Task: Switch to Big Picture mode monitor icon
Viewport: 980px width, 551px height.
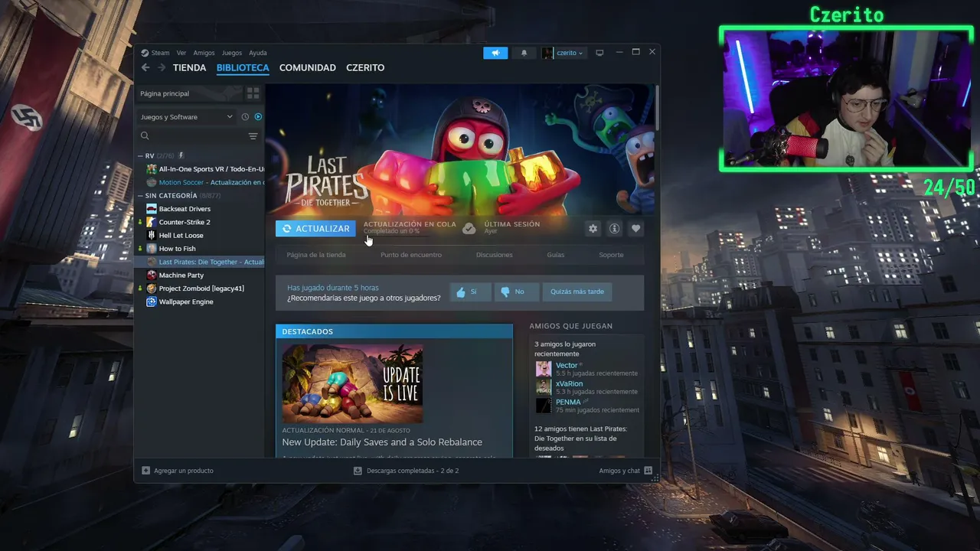Action: [599, 53]
